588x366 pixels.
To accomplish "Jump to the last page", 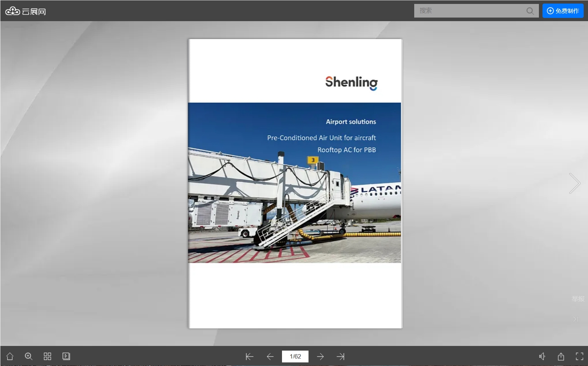I will pos(340,356).
